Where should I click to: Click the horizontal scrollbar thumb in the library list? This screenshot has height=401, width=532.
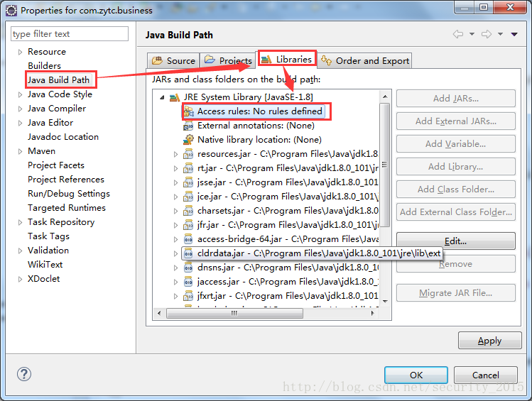tap(234, 314)
